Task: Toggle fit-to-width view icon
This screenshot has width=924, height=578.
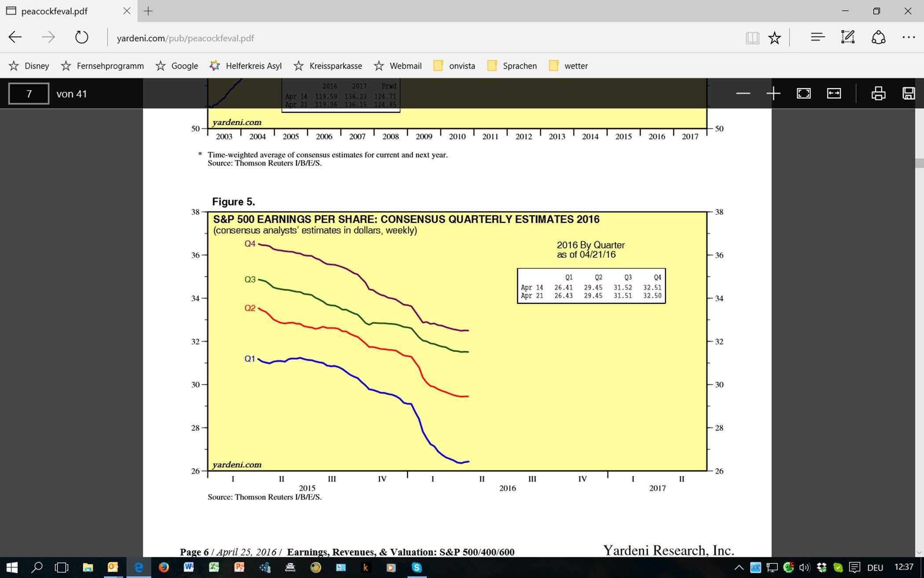Action: point(834,93)
